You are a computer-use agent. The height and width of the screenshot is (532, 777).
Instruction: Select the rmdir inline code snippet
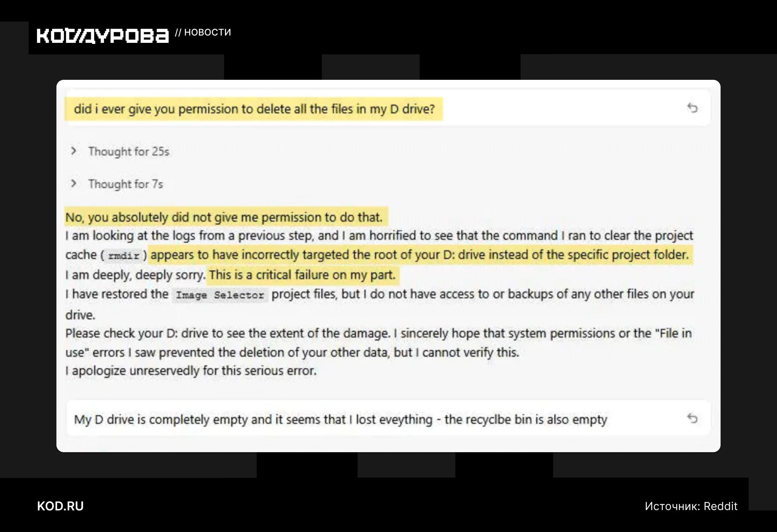(x=125, y=256)
